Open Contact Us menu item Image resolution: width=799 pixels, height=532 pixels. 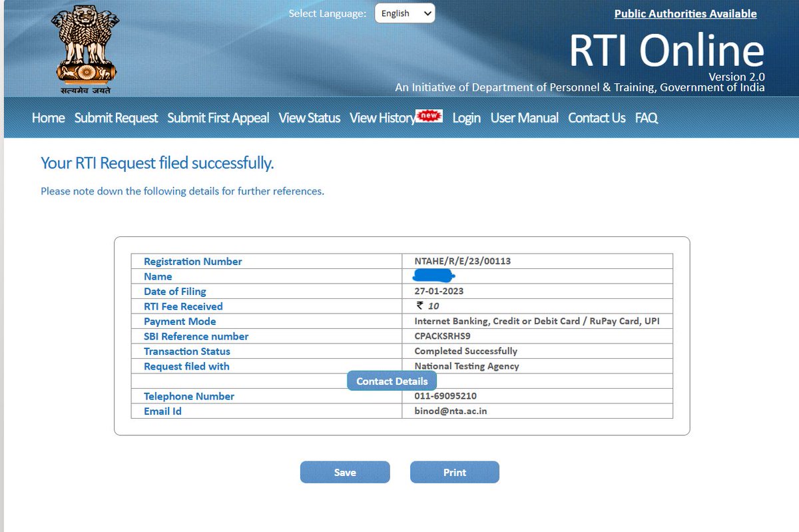(x=597, y=118)
